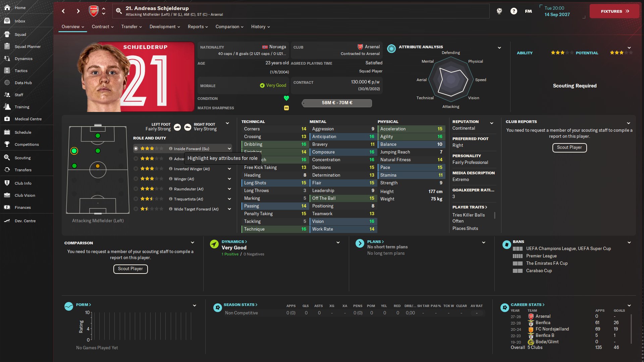Select the Winger (At) role radio
This screenshot has height=362, width=644.
click(136, 179)
